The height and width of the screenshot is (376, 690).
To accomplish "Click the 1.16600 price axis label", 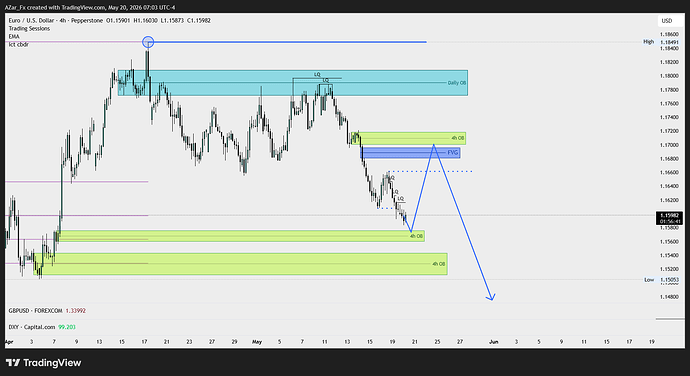I will [669, 172].
